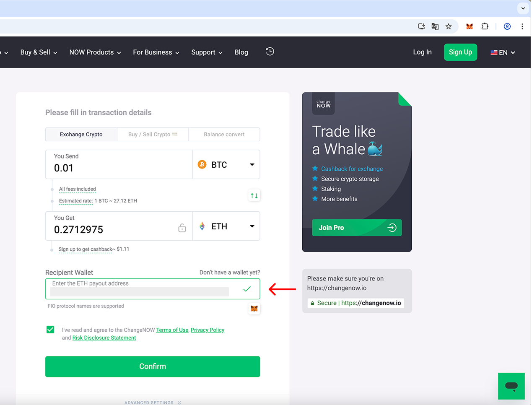Uncheck the Terms of Use agreement checkbox
The image size is (532, 405).
tap(50, 330)
